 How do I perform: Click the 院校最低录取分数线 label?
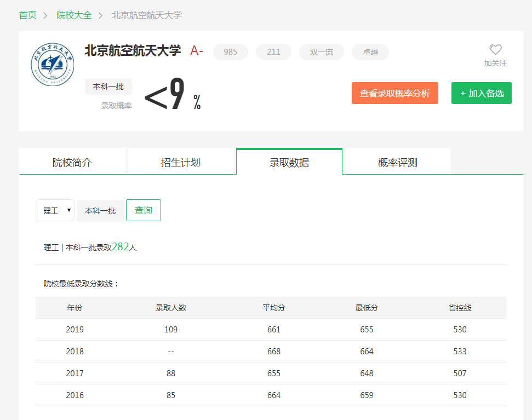81,284
